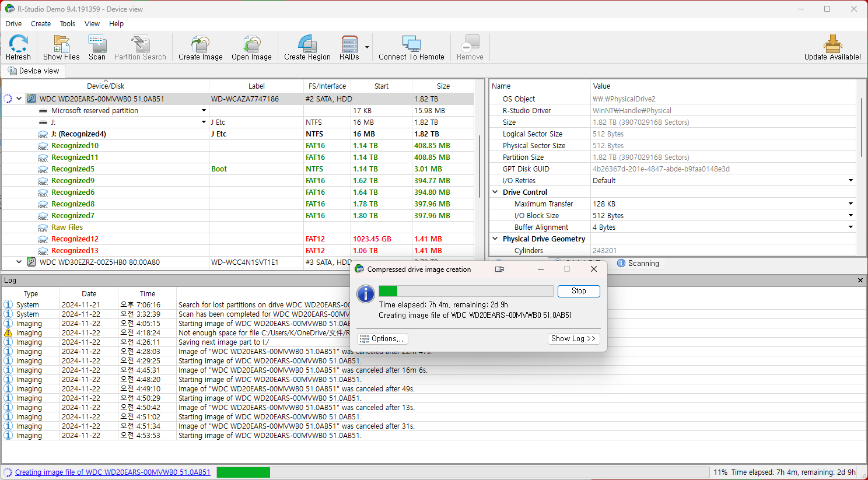
Task: Click Show Log >> in the dialog
Action: [573, 339]
